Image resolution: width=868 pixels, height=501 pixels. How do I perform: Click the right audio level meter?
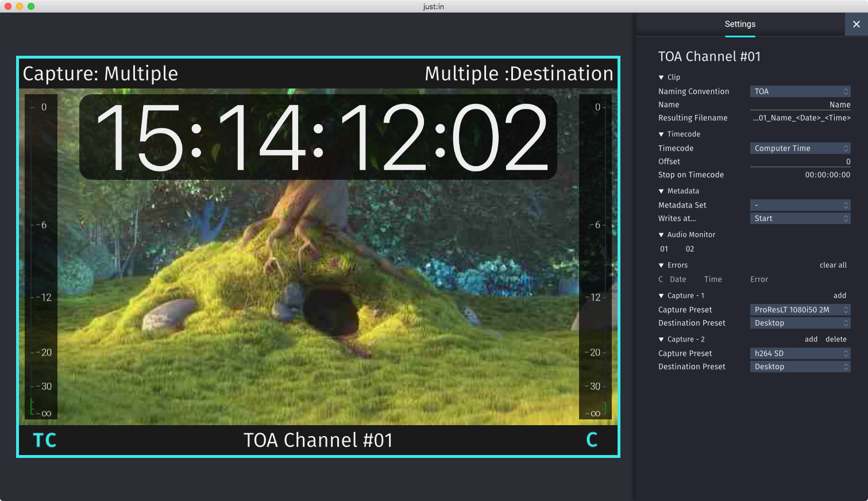[x=595, y=257]
